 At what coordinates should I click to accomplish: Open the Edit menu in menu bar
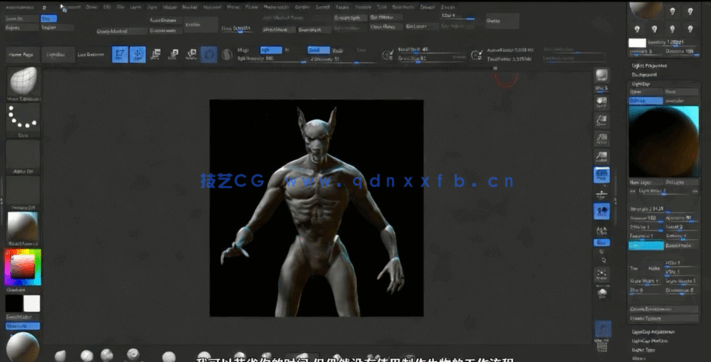coord(107,7)
